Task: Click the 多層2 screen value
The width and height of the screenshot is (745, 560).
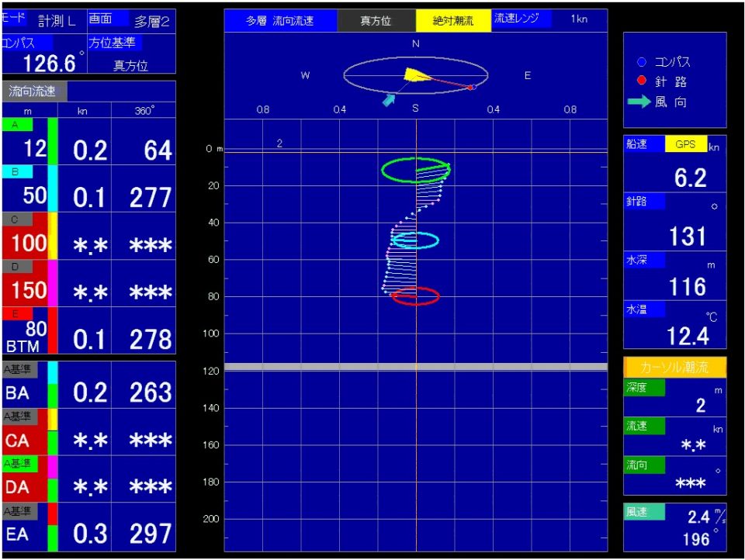Action: pyautogui.click(x=151, y=22)
